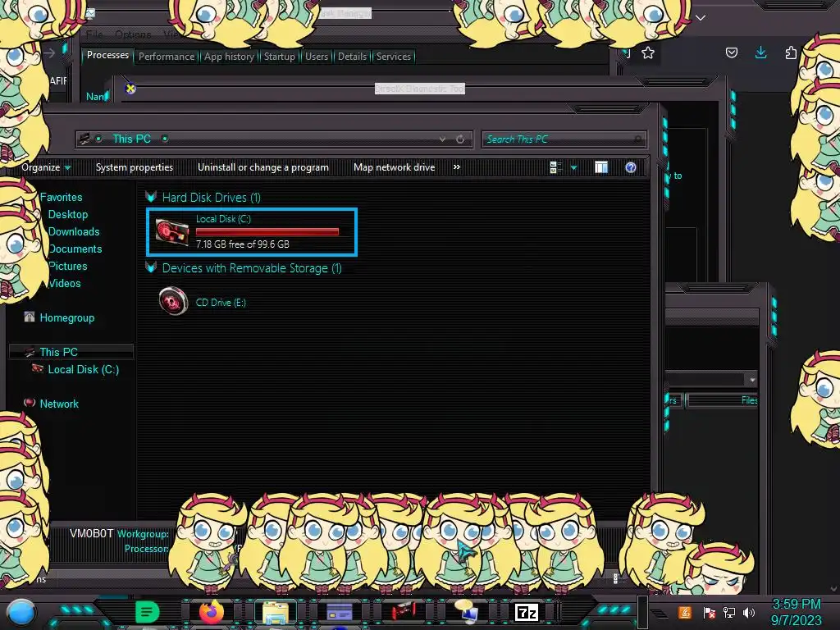Click the search magnifier in Search This PC
The height and width of the screenshot is (630, 840).
click(x=637, y=139)
